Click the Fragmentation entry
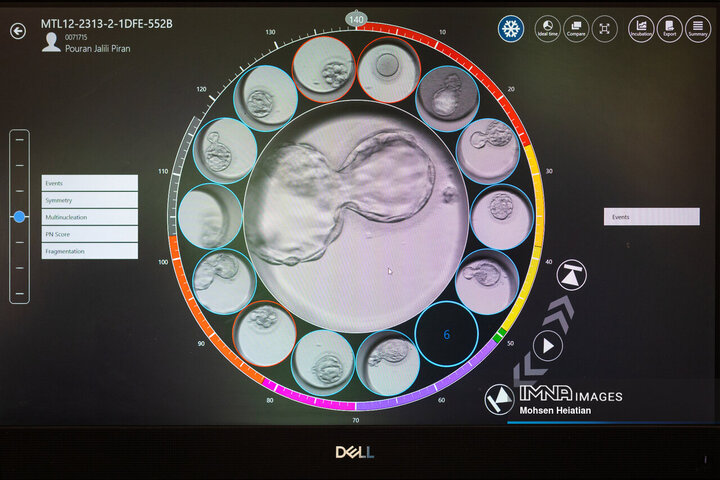This screenshot has height=480, width=720. click(x=89, y=251)
